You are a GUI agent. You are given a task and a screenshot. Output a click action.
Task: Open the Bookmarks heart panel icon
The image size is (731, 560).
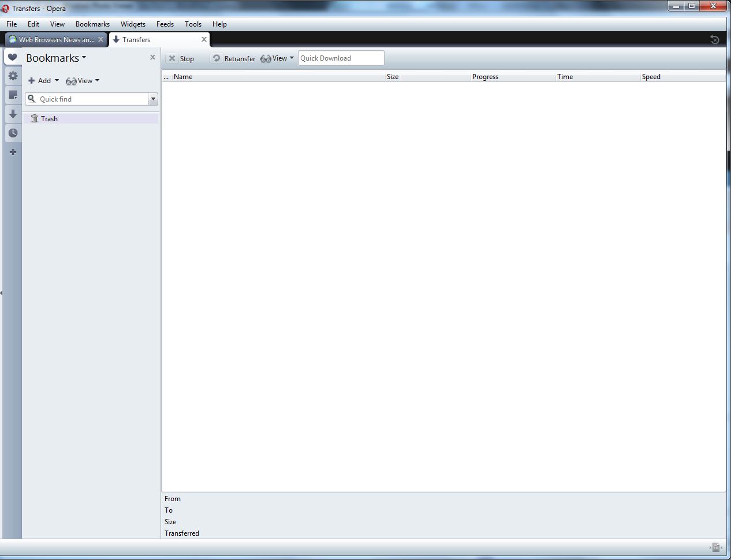point(13,57)
